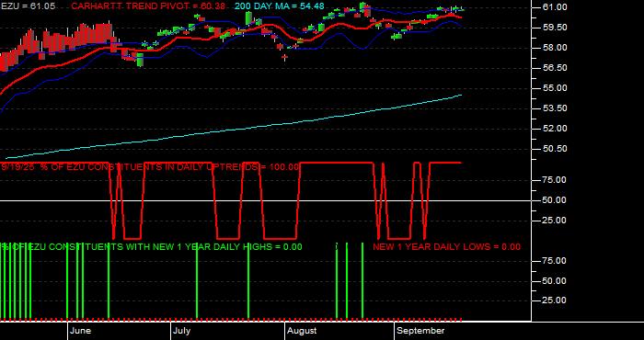
Task: Click the EZU = 61.05 price label
Action: pos(28,6)
